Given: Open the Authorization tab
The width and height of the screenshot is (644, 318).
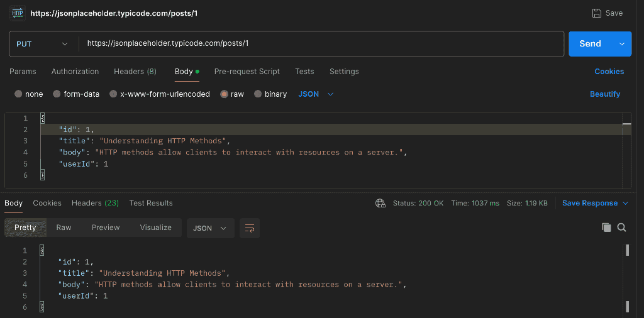Looking at the screenshot, I should click(75, 72).
